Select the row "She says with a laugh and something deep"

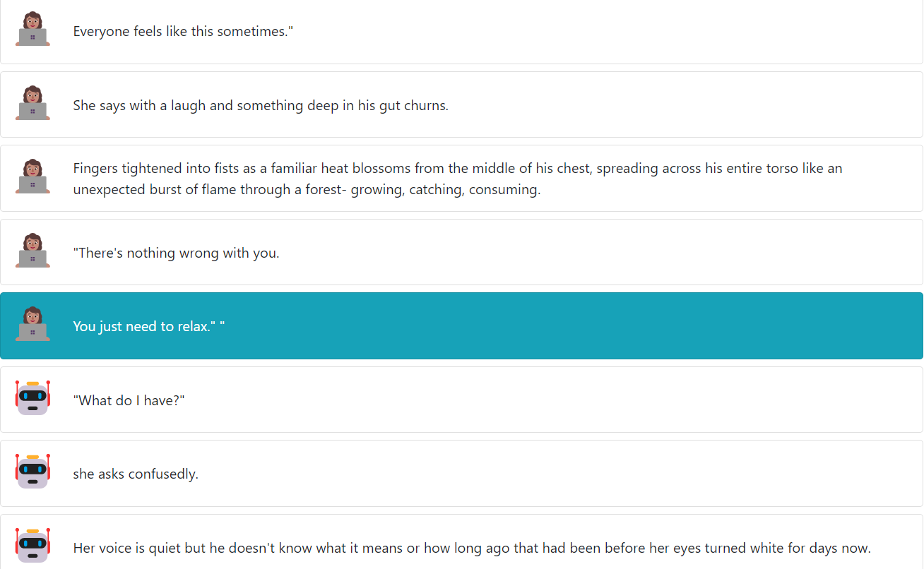[x=461, y=104]
